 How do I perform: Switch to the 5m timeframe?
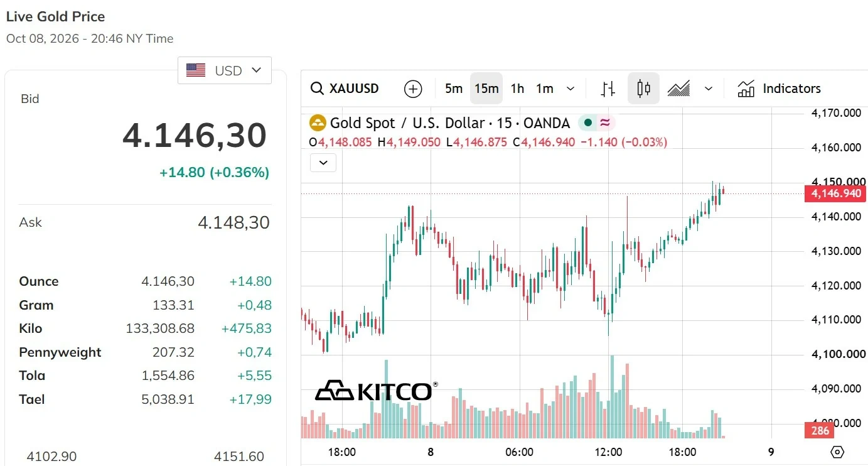454,89
